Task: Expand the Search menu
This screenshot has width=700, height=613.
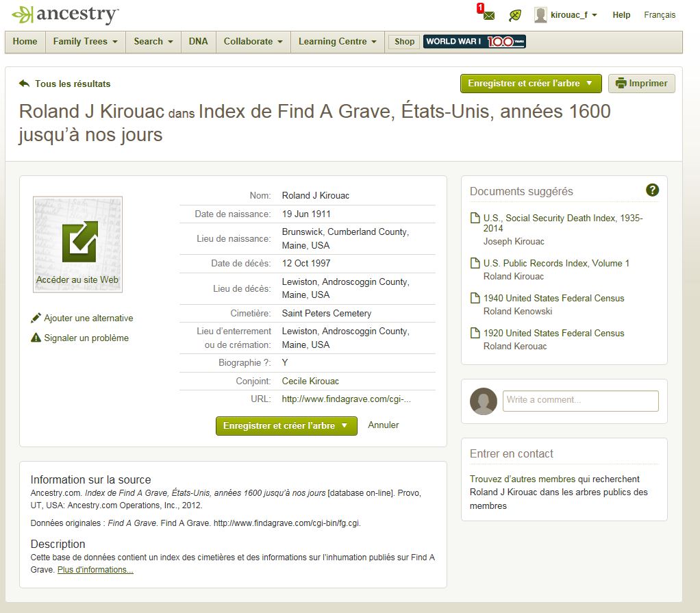Action: point(153,42)
